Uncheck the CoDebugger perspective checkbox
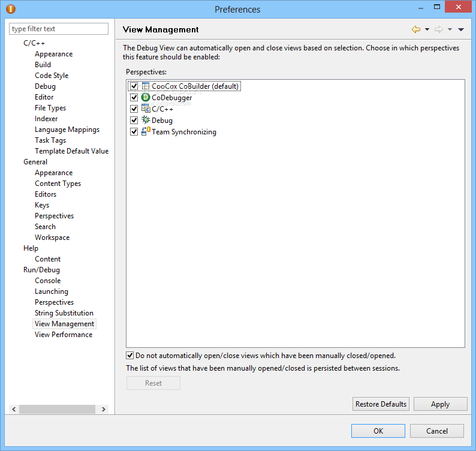The width and height of the screenshot is (476, 451). 134,98
